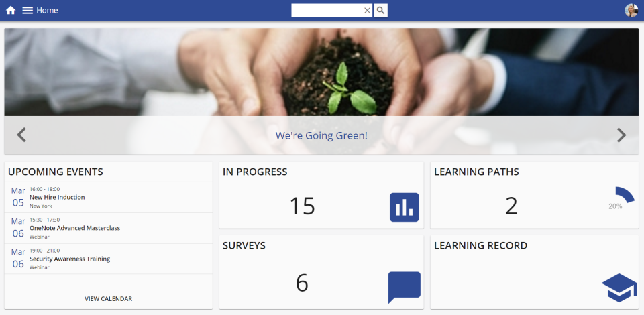This screenshot has width=644, height=315.
Task: Click the 16:00 - 18:00 time text
Action: [44, 189]
